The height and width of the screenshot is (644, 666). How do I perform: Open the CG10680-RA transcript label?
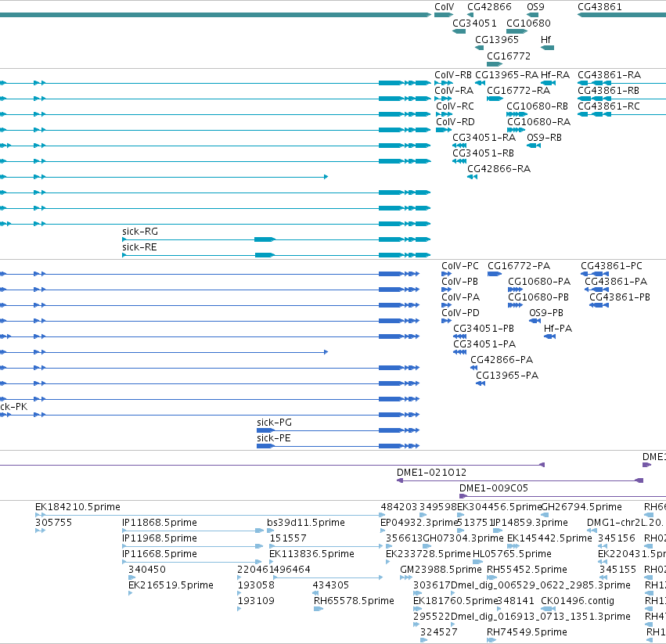coord(538,122)
